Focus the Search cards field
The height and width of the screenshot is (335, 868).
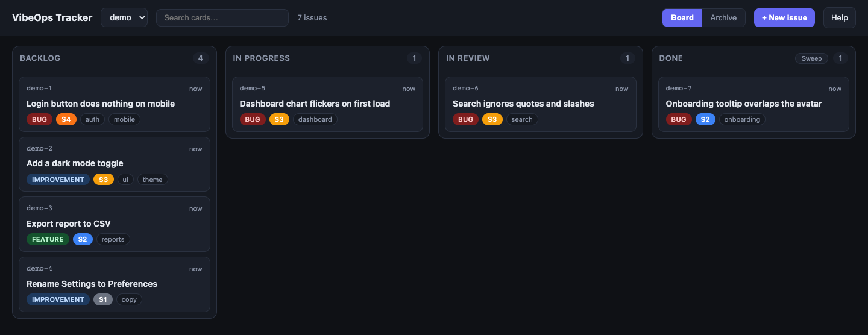tap(222, 17)
